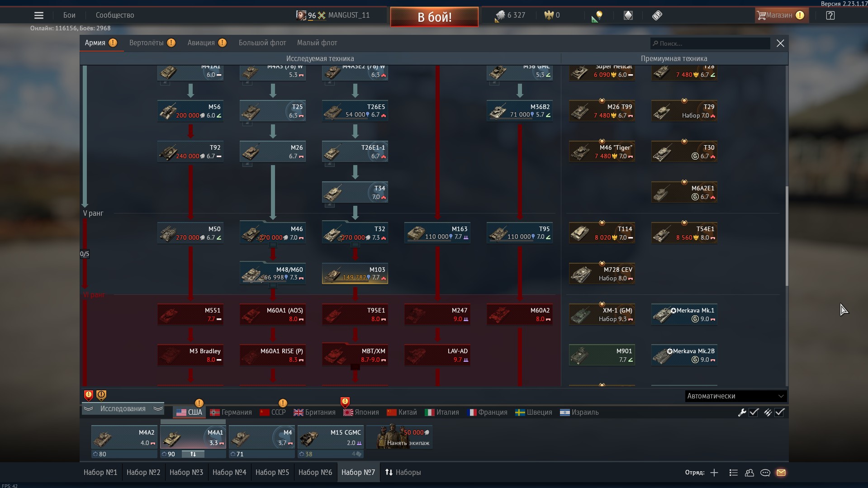Select preset Набор №2
The image size is (868, 488).
tap(143, 473)
